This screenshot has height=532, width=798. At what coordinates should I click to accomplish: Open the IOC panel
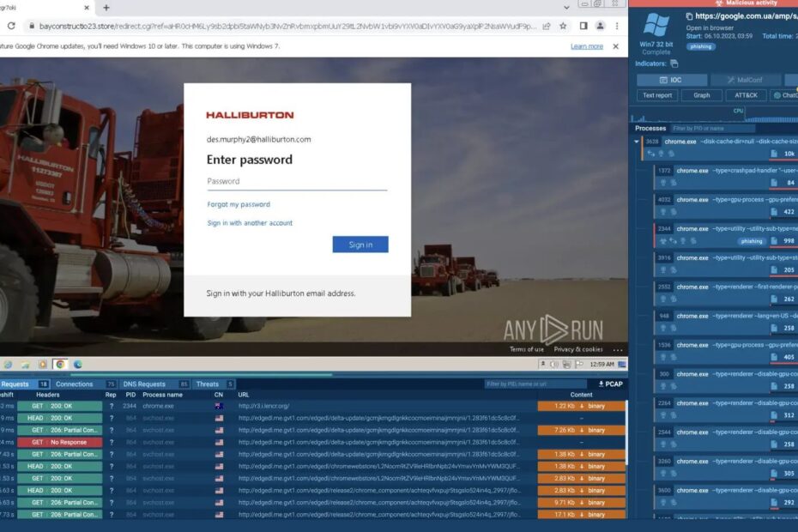pyautogui.click(x=671, y=80)
